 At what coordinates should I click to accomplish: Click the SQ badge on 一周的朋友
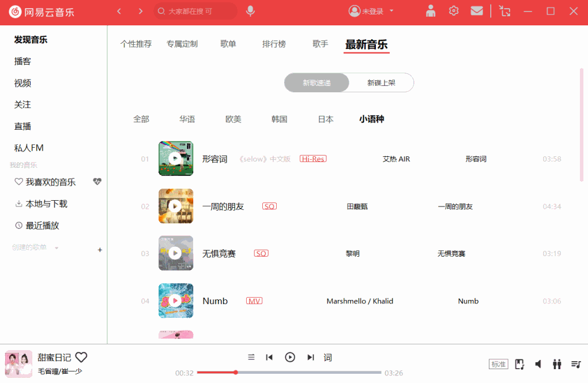tap(269, 206)
